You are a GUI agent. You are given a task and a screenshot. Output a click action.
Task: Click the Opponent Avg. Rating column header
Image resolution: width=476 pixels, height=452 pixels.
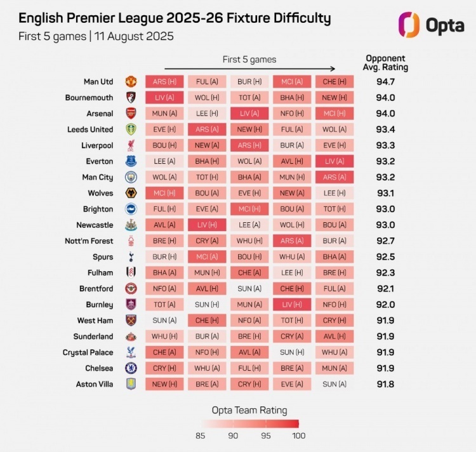(x=385, y=62)
